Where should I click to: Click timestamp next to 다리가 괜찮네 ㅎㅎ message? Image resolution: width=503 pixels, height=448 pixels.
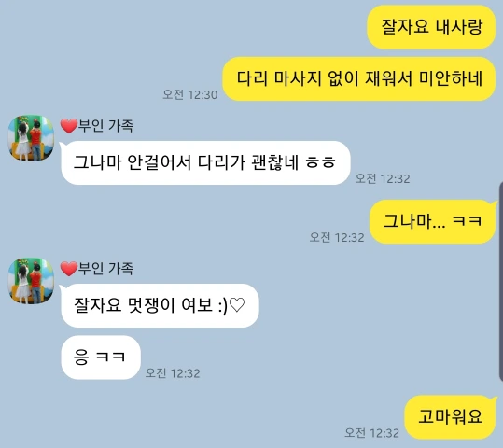(x=383, y=178)
